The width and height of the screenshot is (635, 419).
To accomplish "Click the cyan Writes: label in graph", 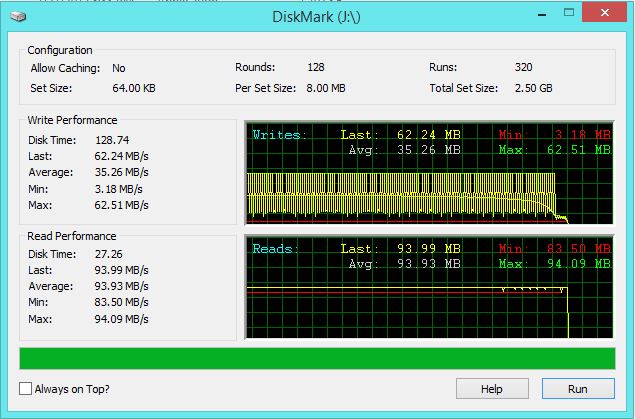I will (280, 135).
